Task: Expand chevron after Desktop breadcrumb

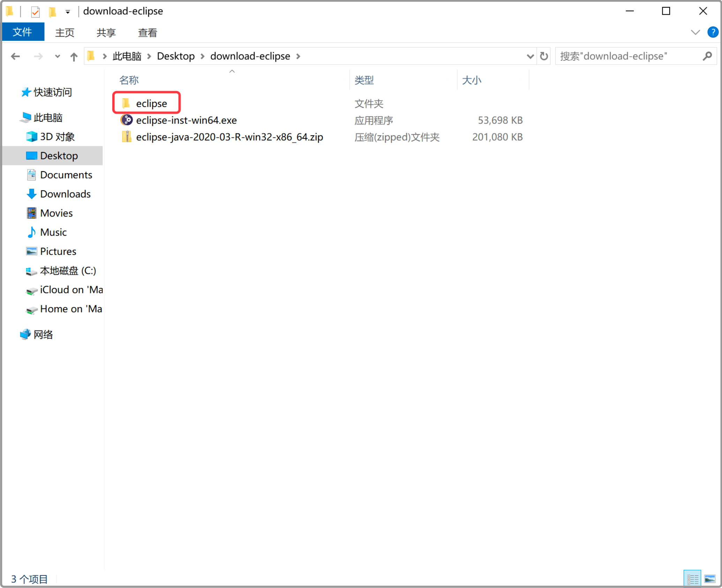Action: (x=202, y=56)
